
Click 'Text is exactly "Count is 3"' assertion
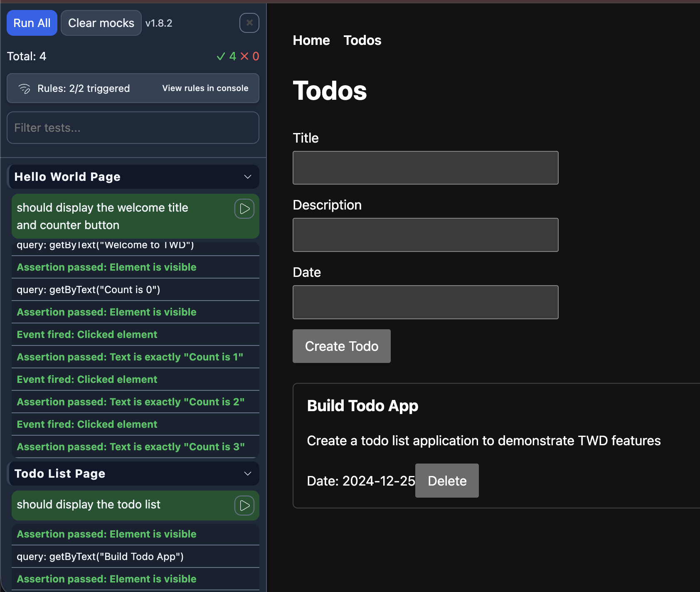pyautogui.click(x=136, y=447)
